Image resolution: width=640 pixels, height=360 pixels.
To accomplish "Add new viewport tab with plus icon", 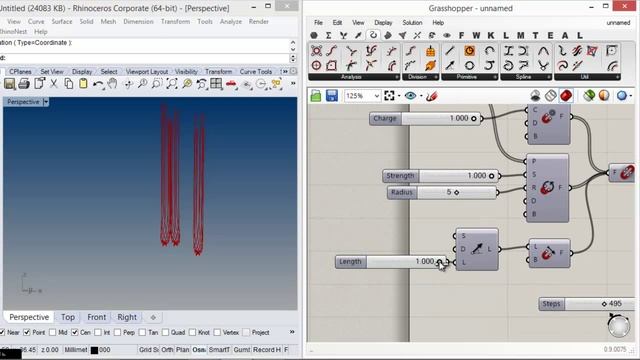I will tap(153, 317).
